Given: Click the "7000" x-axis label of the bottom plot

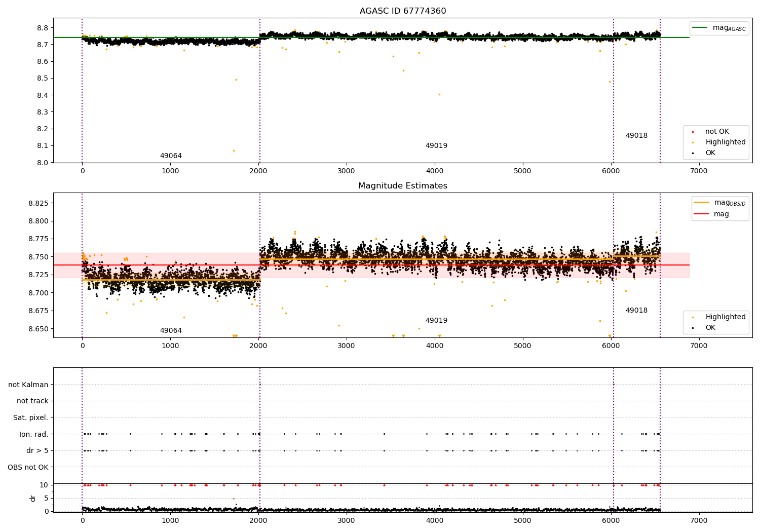Looking at the screenshot, I should pyautogui.click(x=699, y=520).
